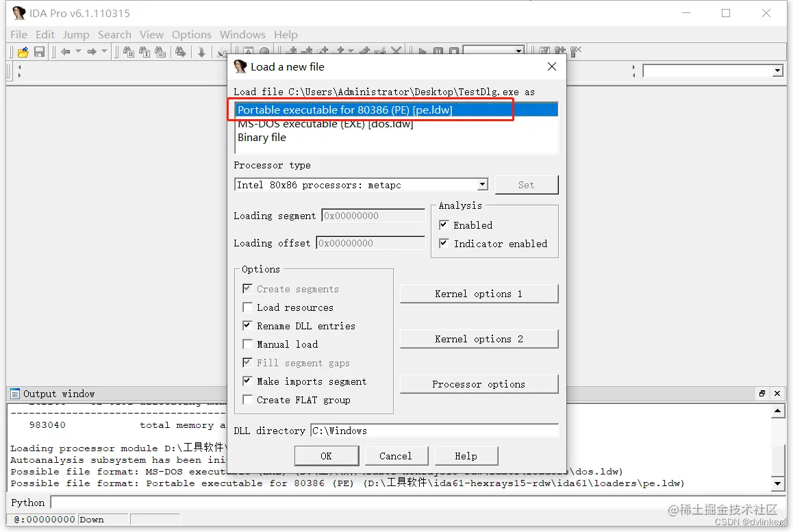Open Kernel options 2
The width and height of the screenshot is (793, 532).
[x=479, y=339]
